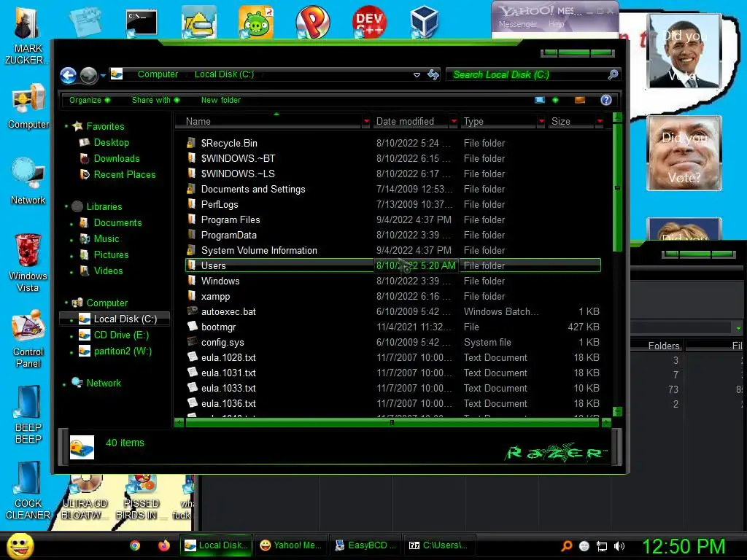The image size is (747, 560).
Task: Switch to EasyBCD taskbar button
Action: (365, 545)
